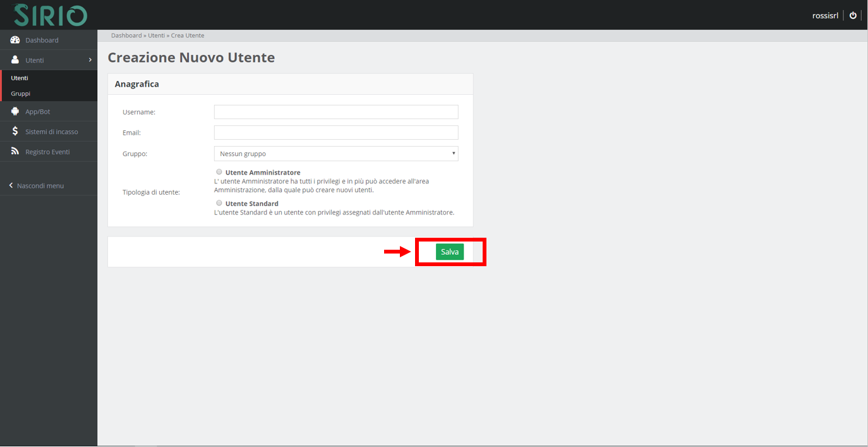Click the chevron next to Utenti menu item
The height and width of the screenshot is (447, 868).
(90, 60)
